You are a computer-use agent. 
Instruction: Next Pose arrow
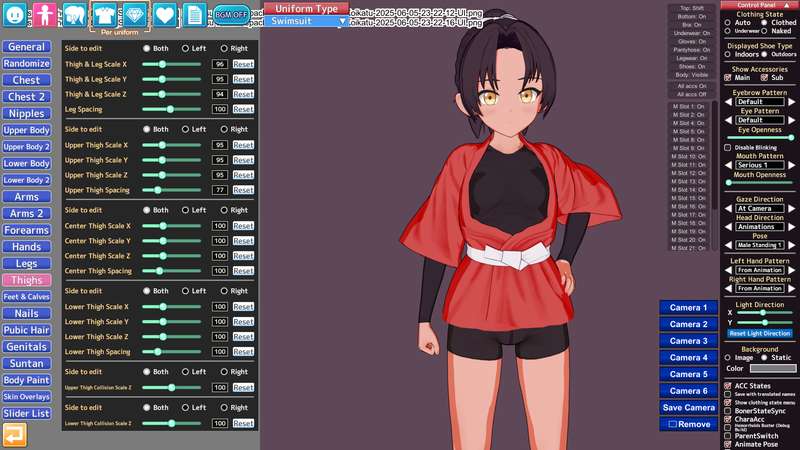pyautogui.click(x=791, y=245)
